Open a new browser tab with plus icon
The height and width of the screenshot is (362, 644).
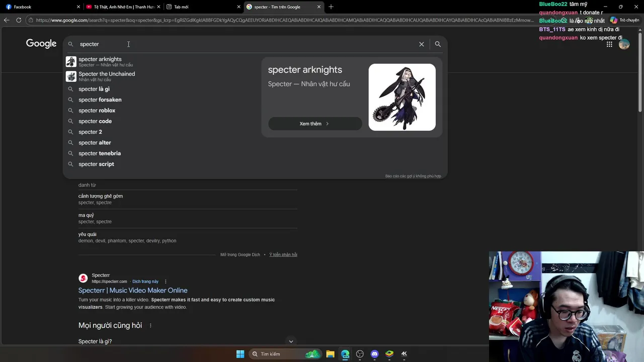coord(331,7)
